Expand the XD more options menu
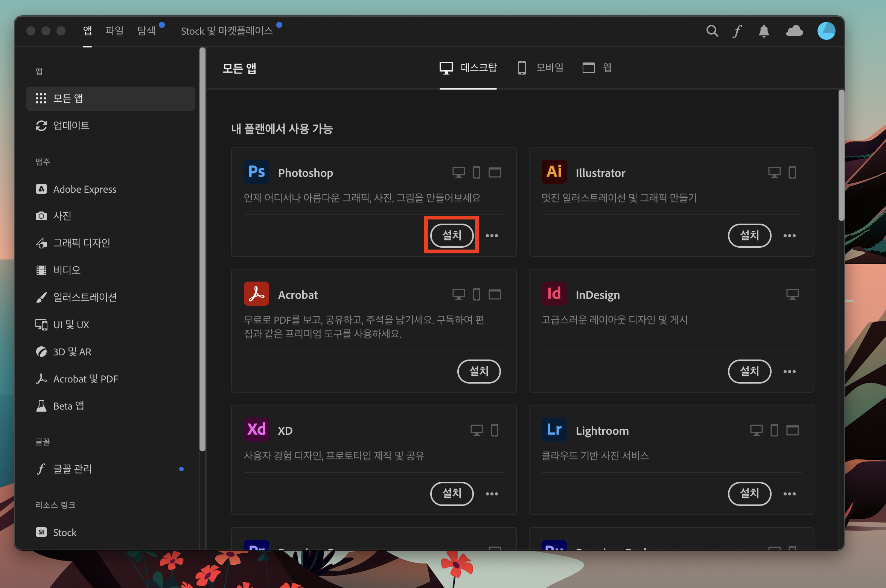886x588 pixels. (x=492, y=494)
